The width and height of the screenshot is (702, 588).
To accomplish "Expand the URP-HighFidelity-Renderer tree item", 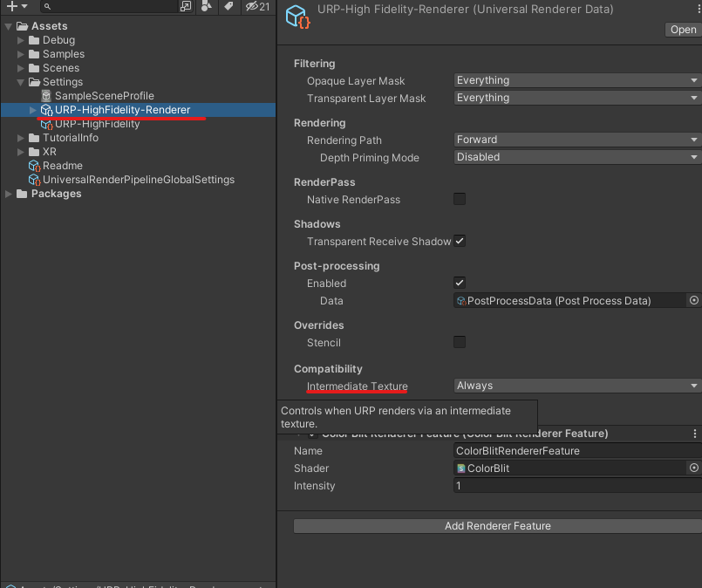I will pyautogui.click(x=33, y=110).
